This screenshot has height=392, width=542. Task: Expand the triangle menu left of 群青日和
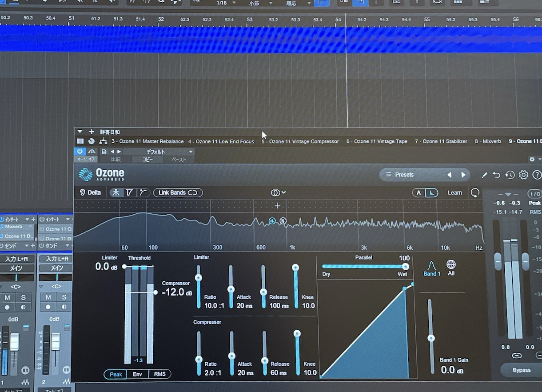(80, 132)
